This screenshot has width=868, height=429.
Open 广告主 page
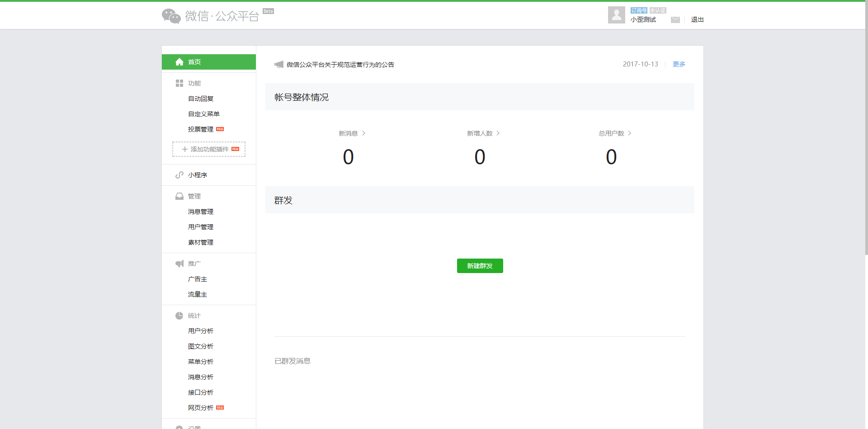click(198, 279)
